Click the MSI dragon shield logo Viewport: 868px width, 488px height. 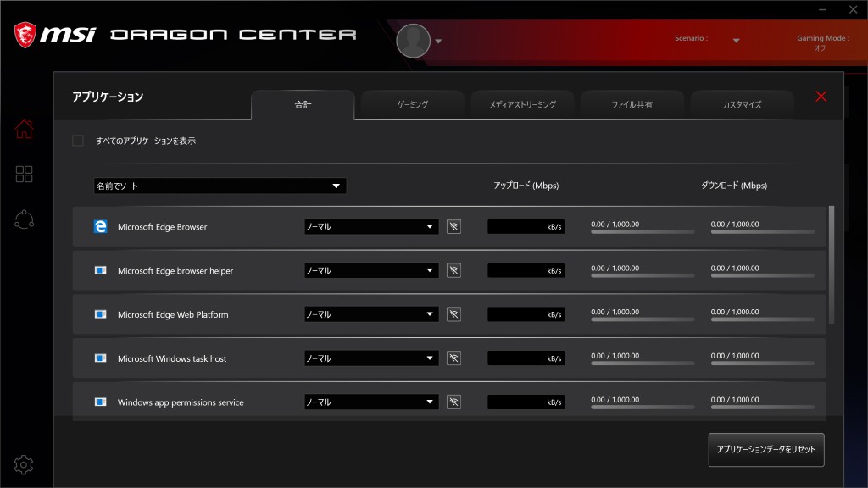click(x=25, y=35)
